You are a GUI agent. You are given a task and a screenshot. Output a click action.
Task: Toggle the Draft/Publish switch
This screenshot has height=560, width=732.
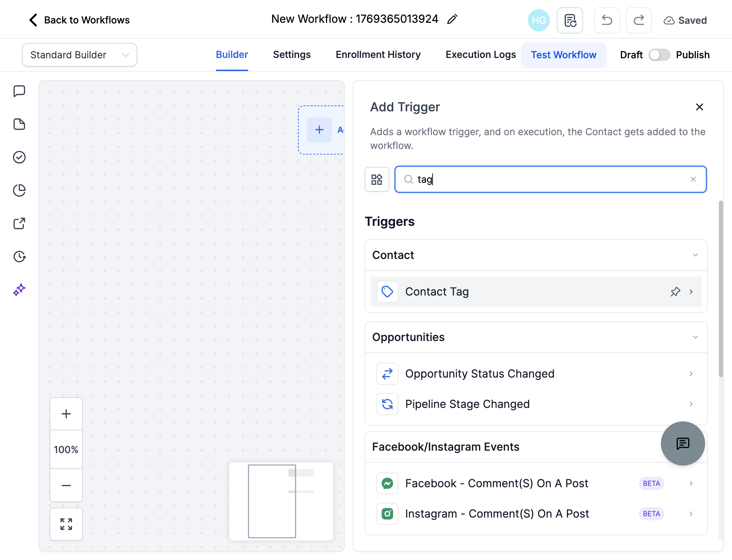[659, 55]
